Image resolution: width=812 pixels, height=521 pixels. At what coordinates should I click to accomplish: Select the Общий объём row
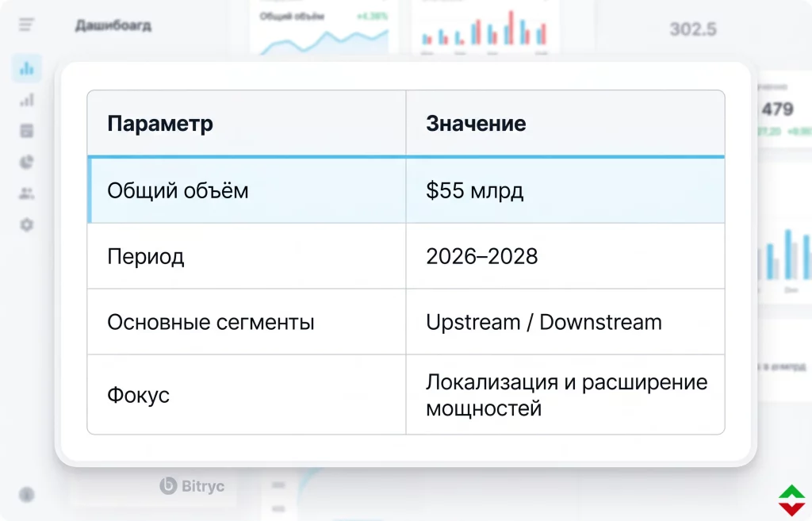[x=406, y=190]
